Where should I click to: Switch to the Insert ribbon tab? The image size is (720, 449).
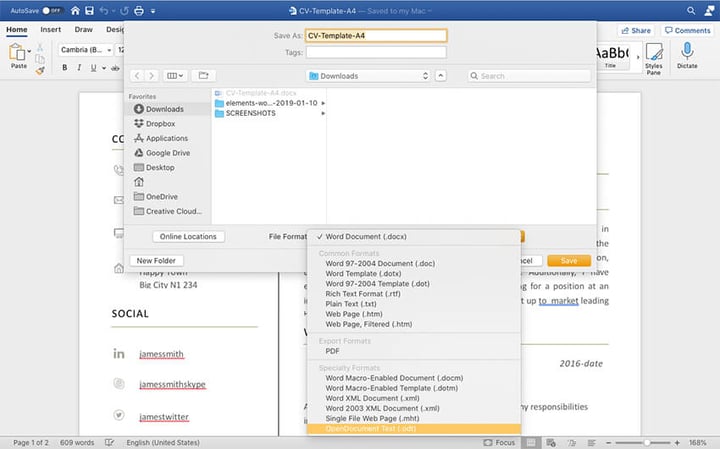click(x=51, y=29)
